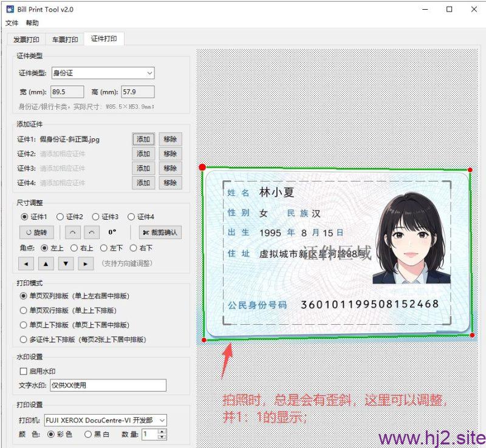486x448 pixels.
Task: Decrease 数量 with the down stepper arrow
Action: 162,437
